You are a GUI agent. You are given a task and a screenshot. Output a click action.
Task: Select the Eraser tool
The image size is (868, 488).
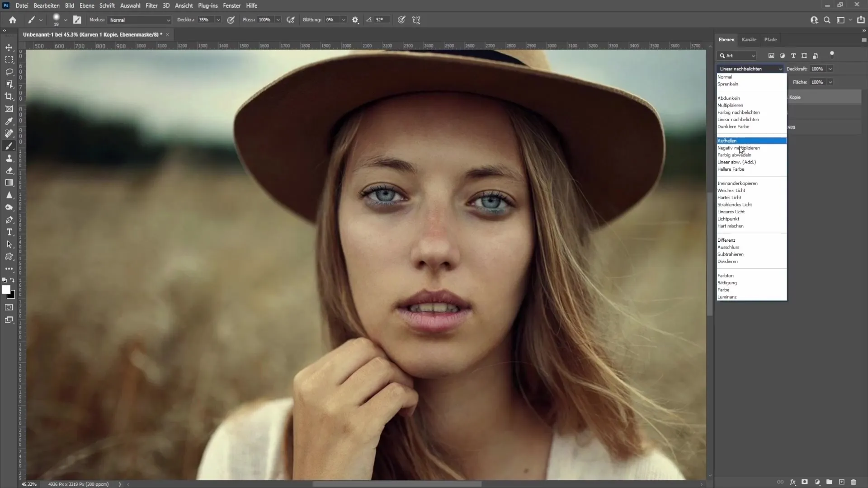(9, 170)
